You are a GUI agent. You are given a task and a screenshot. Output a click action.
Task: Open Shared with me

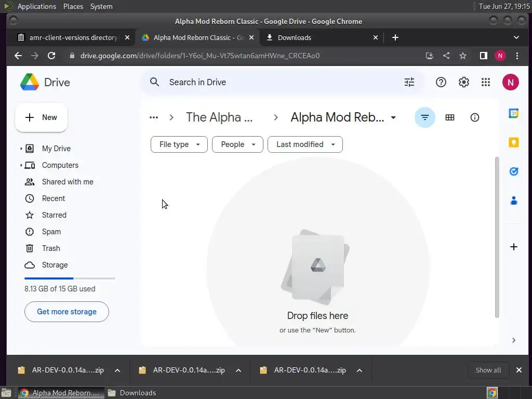point(68,182)
